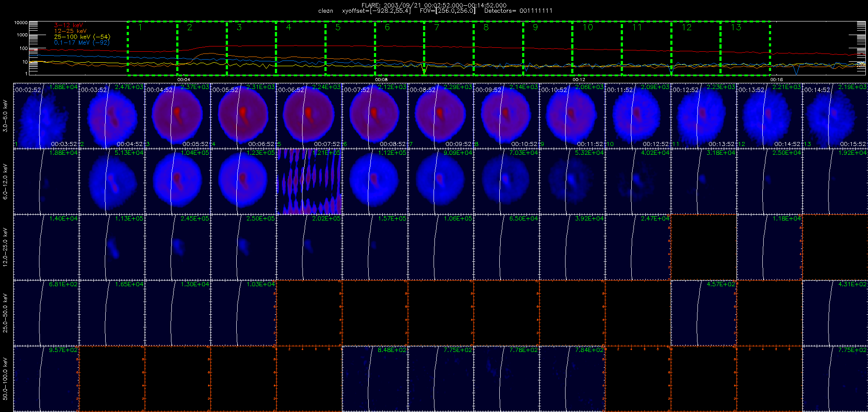This screenshot has width=868, height=412.
Task: Click 25-50 keV image with peak 4.31E+02
Action: [x=835, y=313]
